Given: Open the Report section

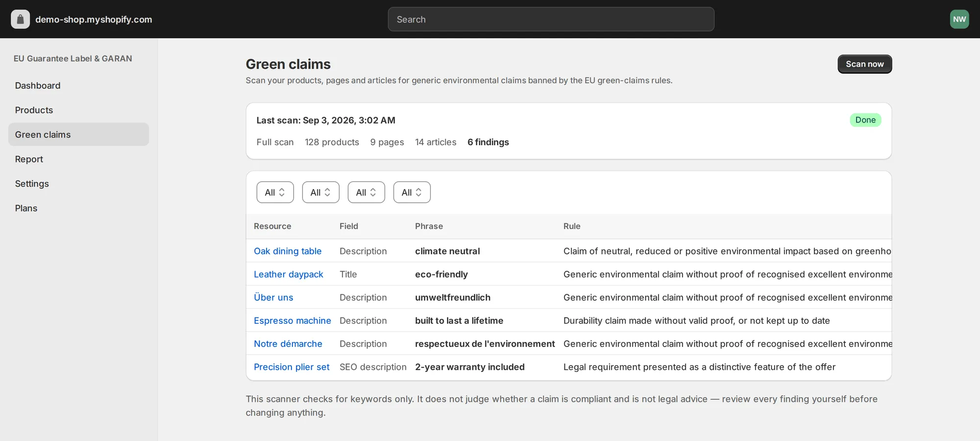Looking at the screenshot, I should 78,159.
